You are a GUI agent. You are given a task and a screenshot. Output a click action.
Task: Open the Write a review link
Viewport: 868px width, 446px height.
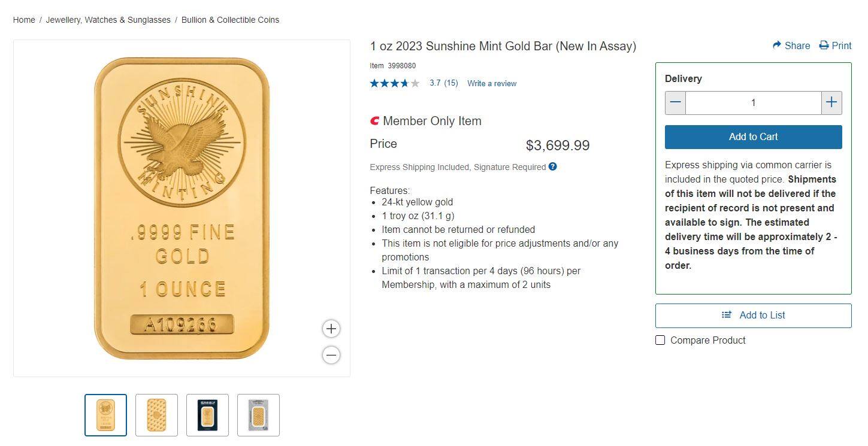click(491, 83)
